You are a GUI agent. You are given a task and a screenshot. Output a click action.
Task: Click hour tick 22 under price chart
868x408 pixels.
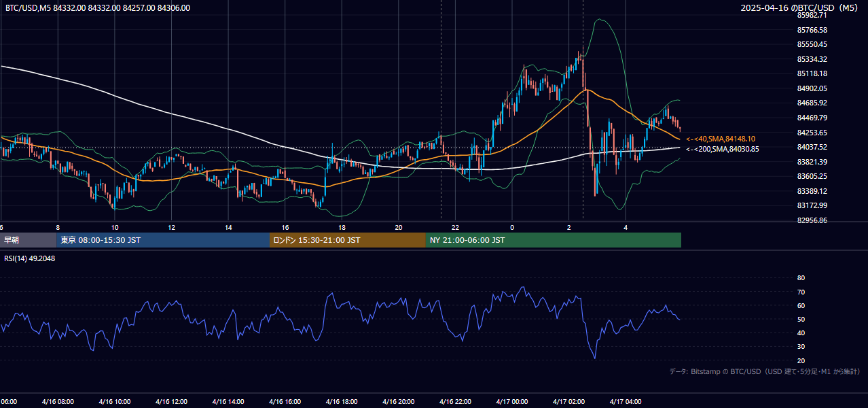(x=455, y=227)
